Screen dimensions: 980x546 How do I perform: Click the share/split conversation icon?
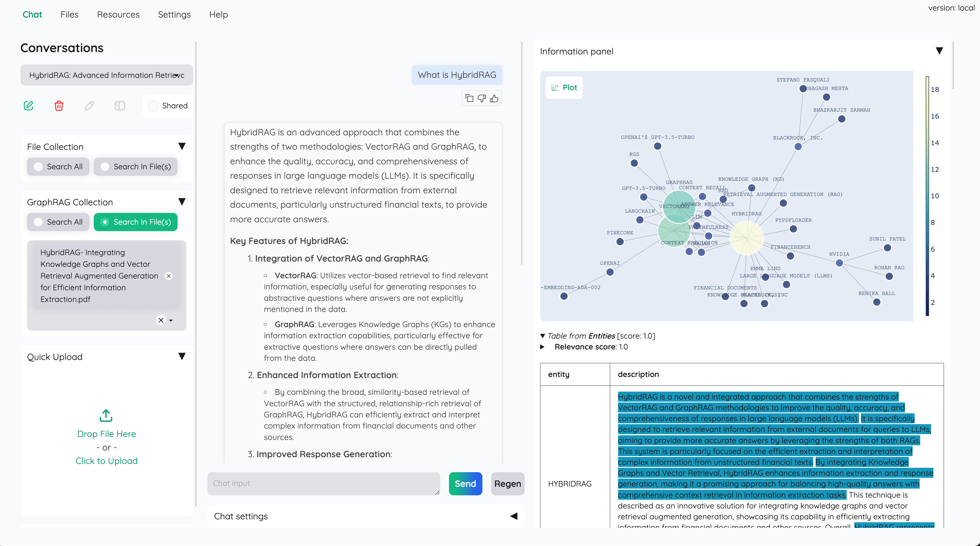[x=120, y=105]
